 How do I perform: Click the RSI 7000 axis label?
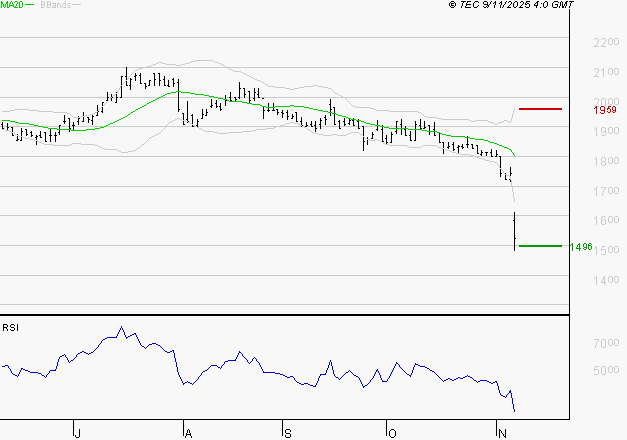(606, 343)
